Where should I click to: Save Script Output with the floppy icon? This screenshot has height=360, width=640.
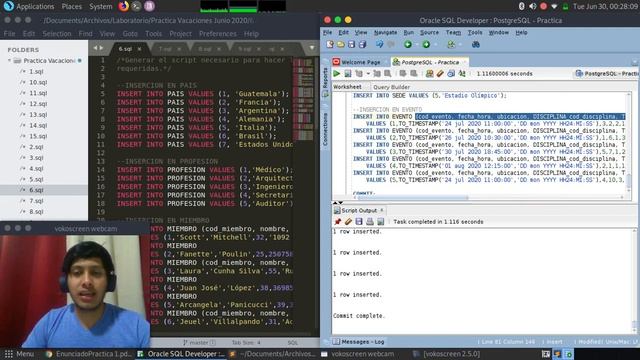(x=359, y=222)
